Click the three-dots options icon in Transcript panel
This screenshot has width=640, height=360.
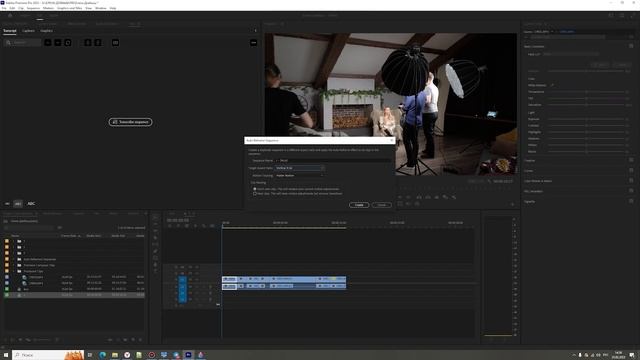point(253,42)
